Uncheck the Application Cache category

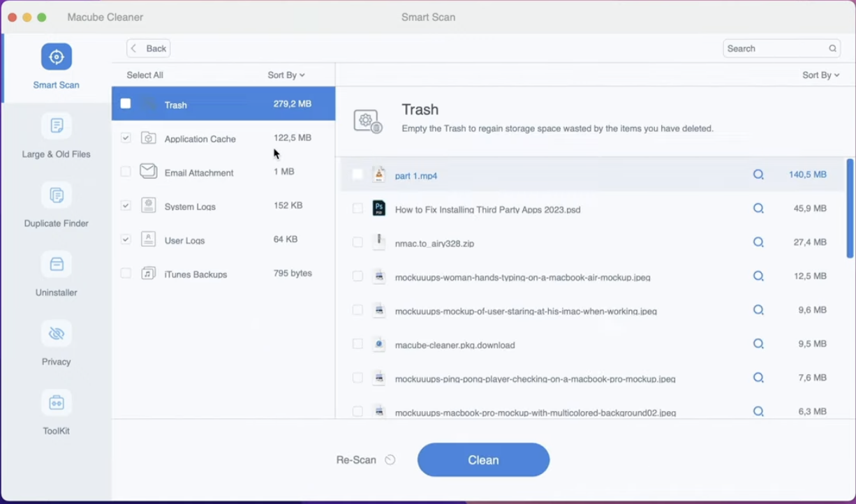126,138
